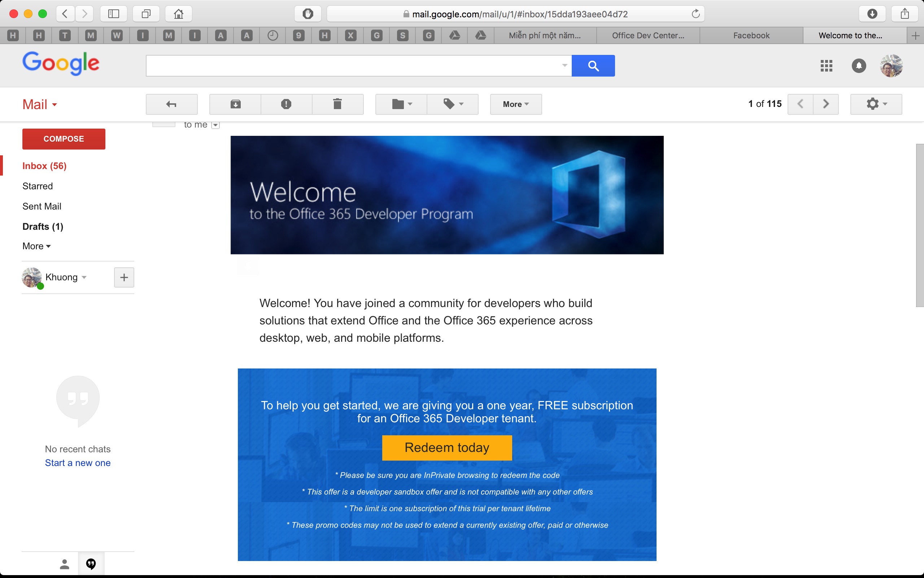Screen dimensions: 924x578
Task: Open the Google account avatar menu
Action: pos(891,66)
